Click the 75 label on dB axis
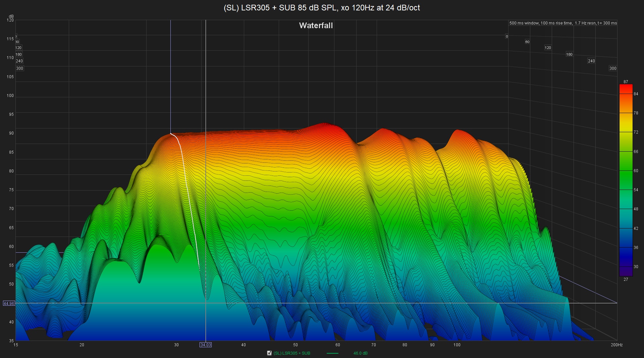 pos(11,190)
